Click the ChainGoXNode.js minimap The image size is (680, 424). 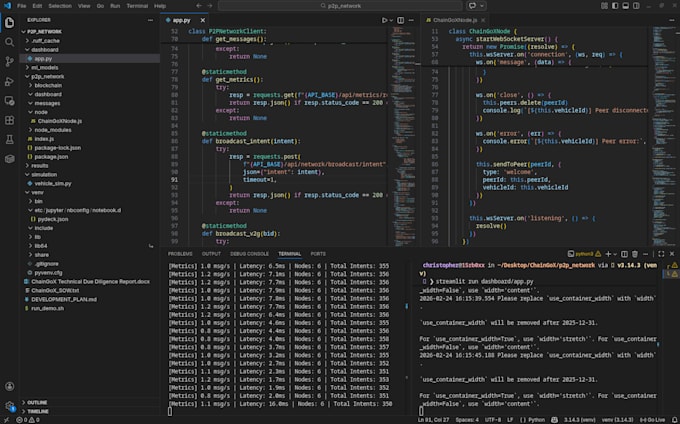662,136
